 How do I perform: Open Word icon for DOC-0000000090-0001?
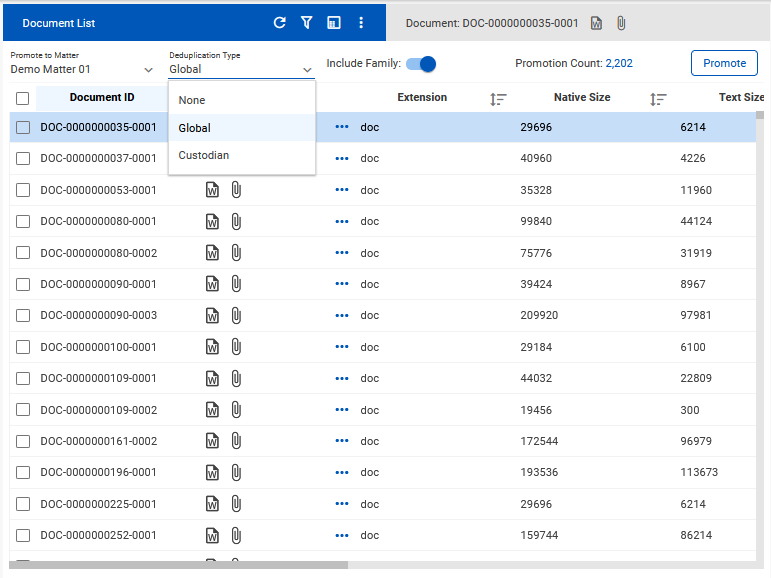pos(212,284)
